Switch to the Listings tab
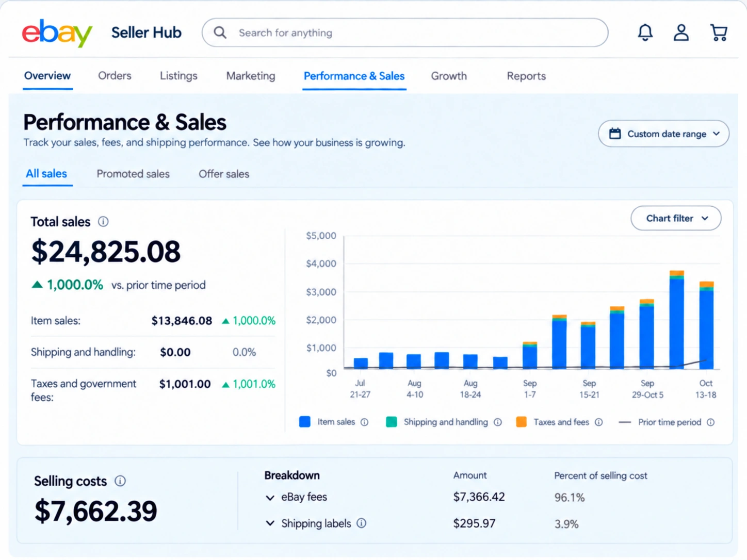747x560 pixels. point(178,76)
